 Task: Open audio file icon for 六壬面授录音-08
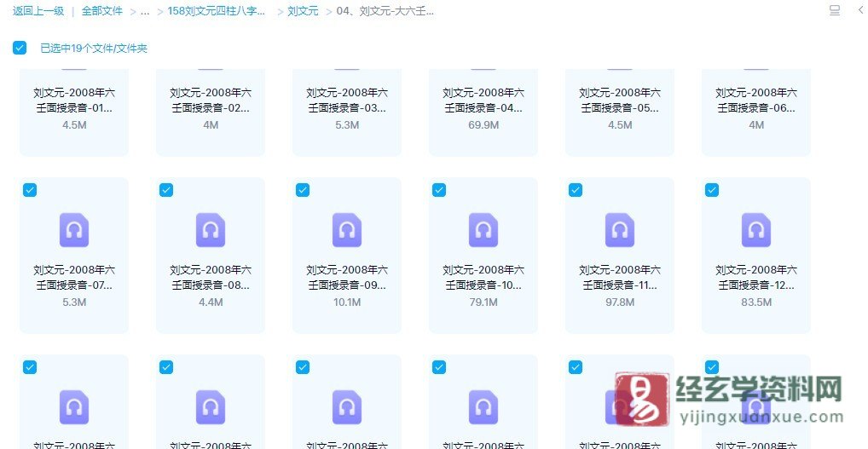[211, 230]
